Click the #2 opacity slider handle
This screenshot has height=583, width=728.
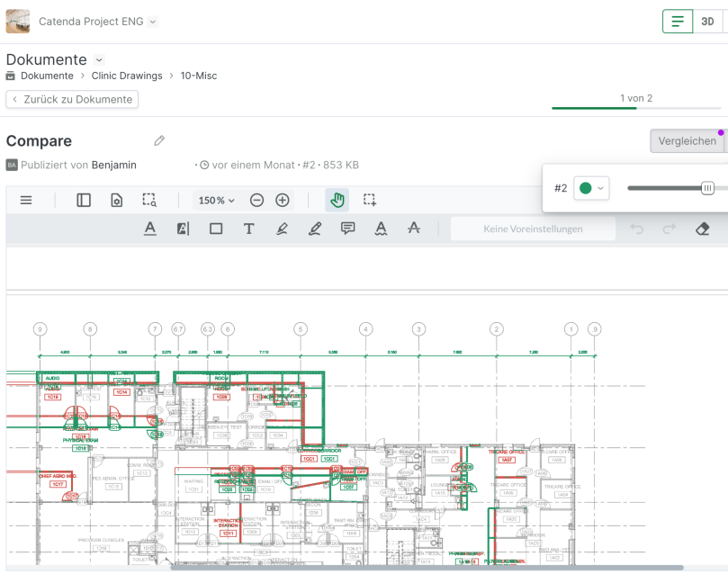(707, 188)
